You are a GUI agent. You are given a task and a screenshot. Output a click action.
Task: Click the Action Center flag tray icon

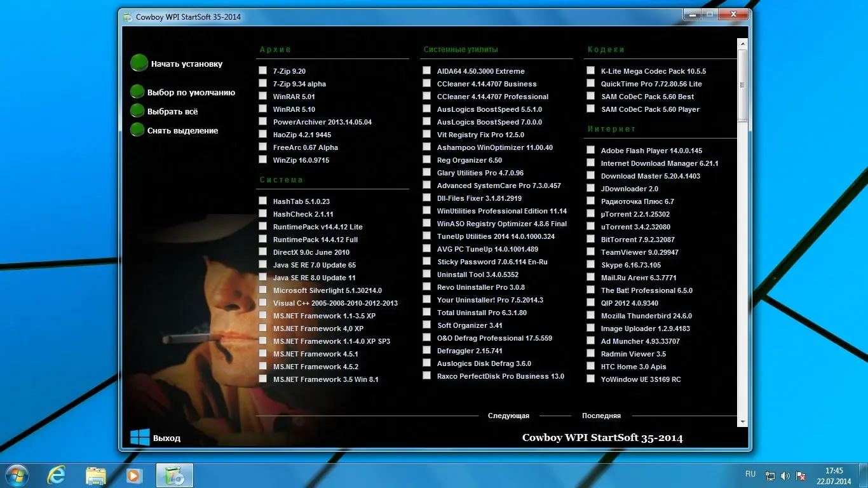(x=801, y=475)
